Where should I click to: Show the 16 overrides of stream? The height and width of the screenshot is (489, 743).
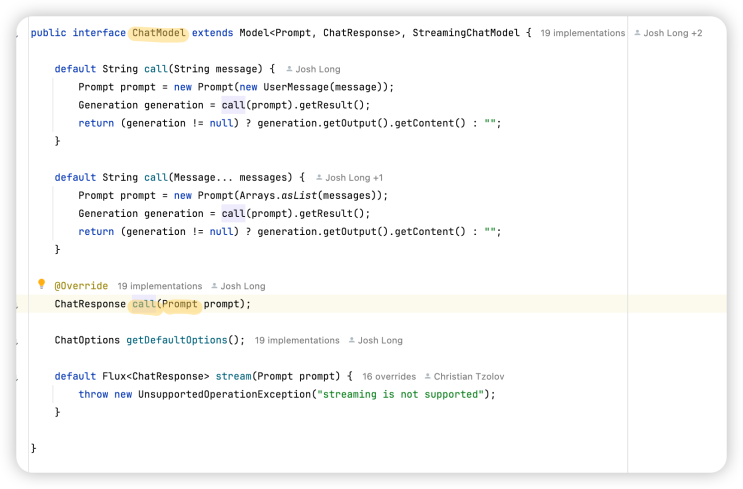(389, 376)
